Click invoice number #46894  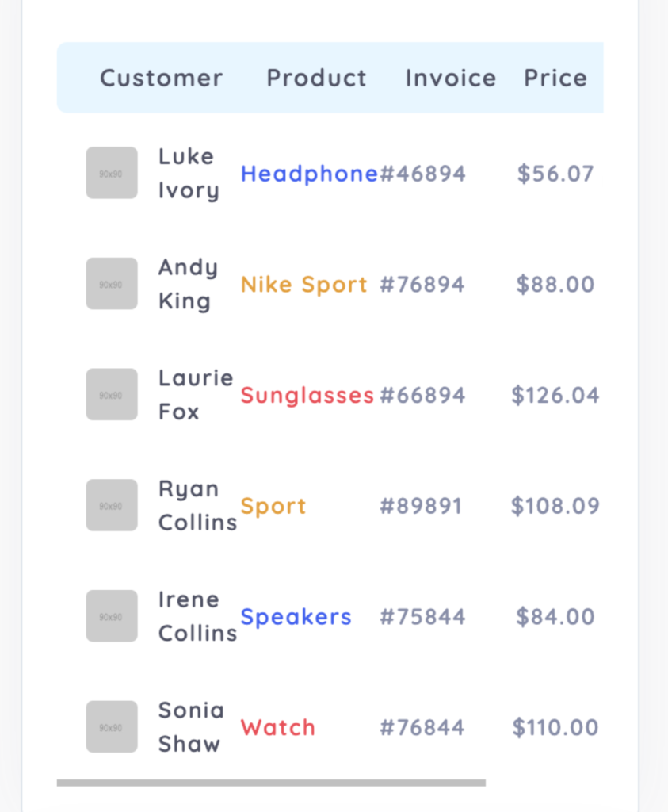[x=422, y=174]
